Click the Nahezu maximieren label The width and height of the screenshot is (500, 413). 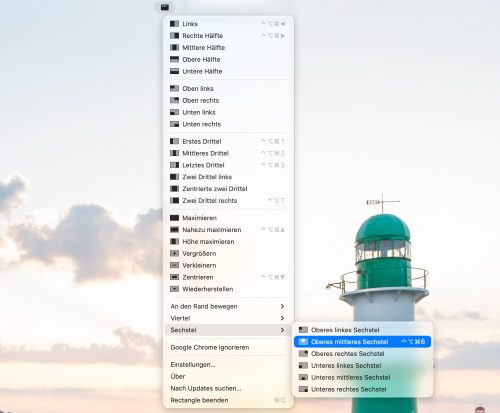coord(212,230)
